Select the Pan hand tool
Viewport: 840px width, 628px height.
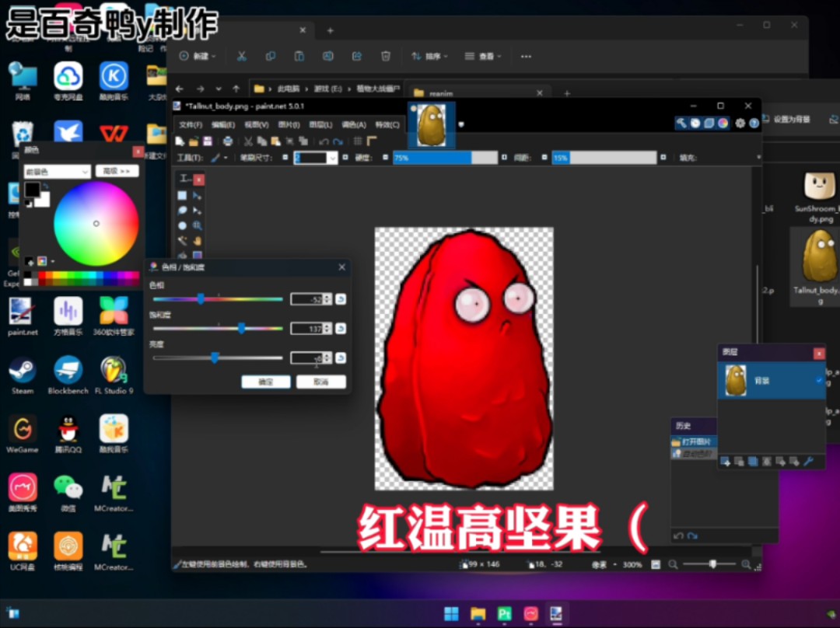click(197, 241)
